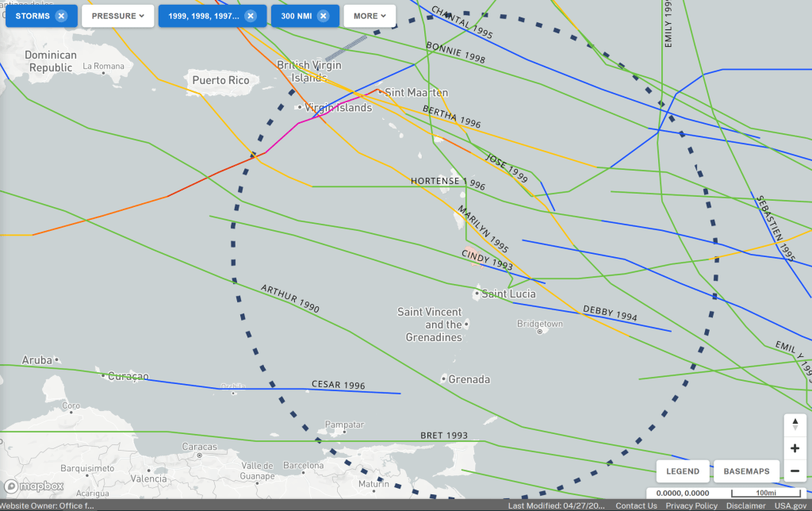
Task: Visit the USA.gov link
Action: tap(790, 505)
